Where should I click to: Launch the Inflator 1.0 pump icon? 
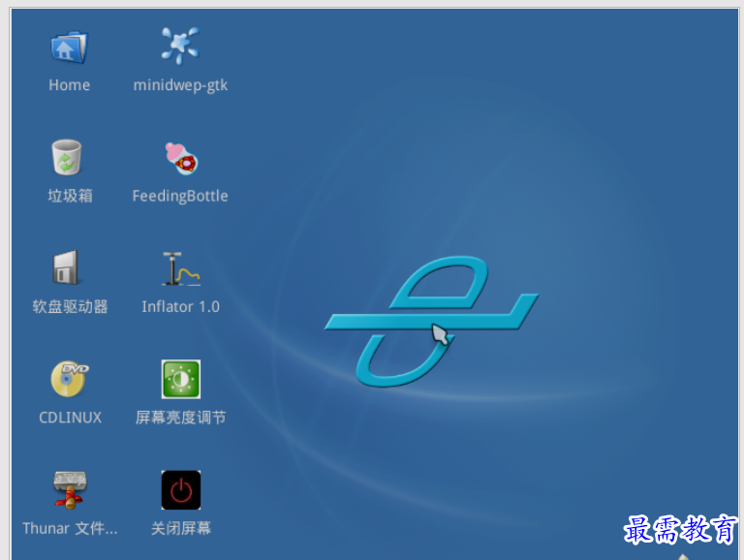(x=181, y=268)
